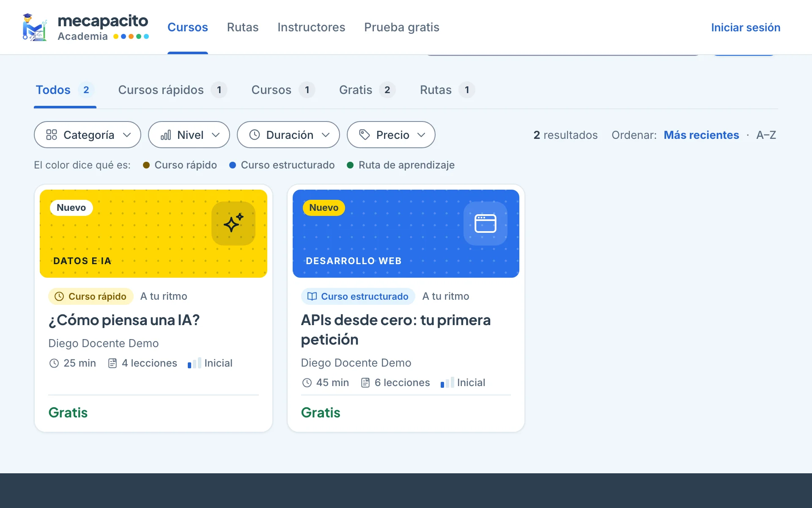The height and width of the screenshot is (508, 812).
Task: Open the Duración filter dropdown
Action: coord(288,135)
